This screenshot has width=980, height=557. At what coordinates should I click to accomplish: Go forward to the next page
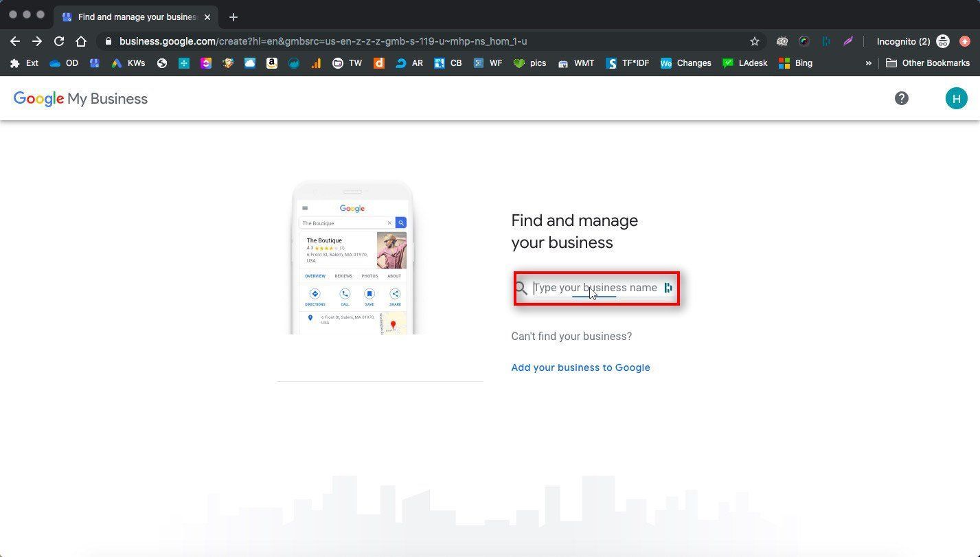37,41
